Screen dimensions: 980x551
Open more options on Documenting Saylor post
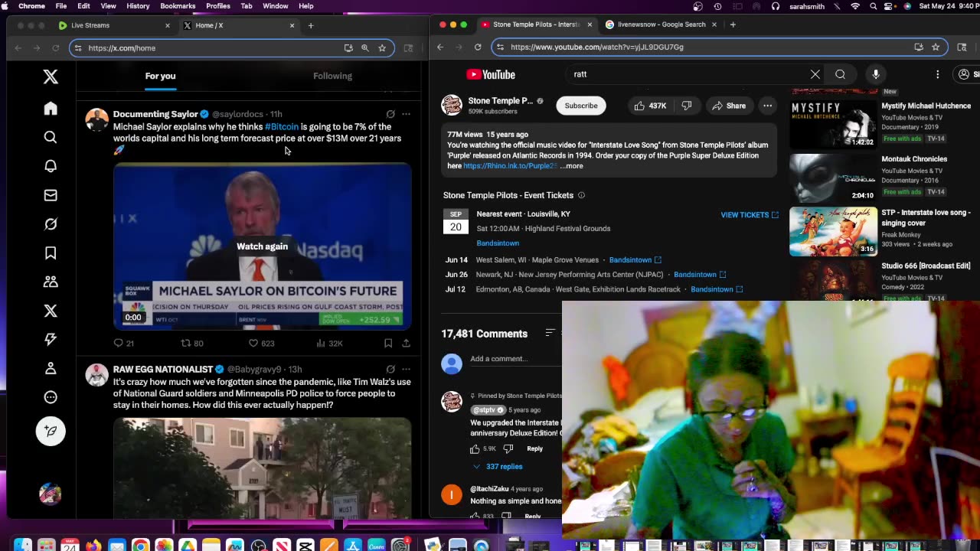coord(406,114)
